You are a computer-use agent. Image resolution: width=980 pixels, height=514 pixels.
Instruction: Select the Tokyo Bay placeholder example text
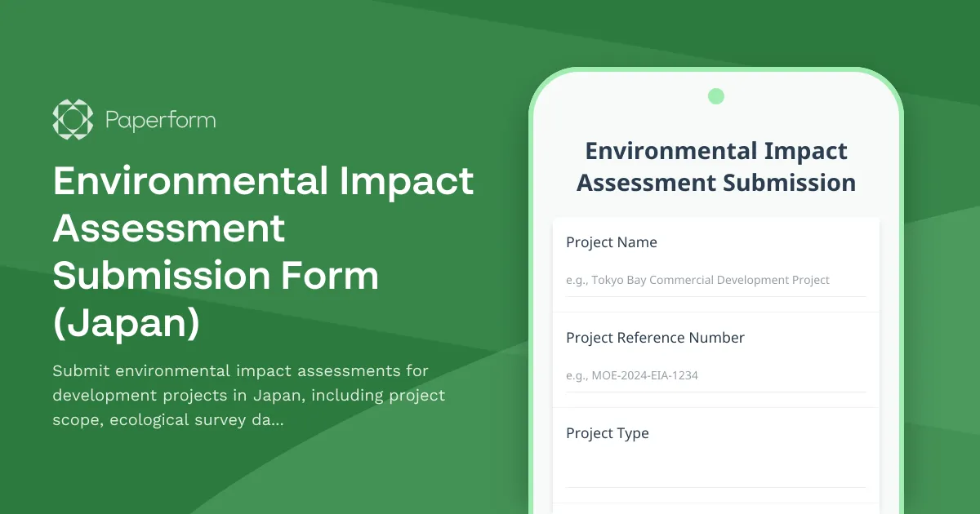tap(697, 280)
